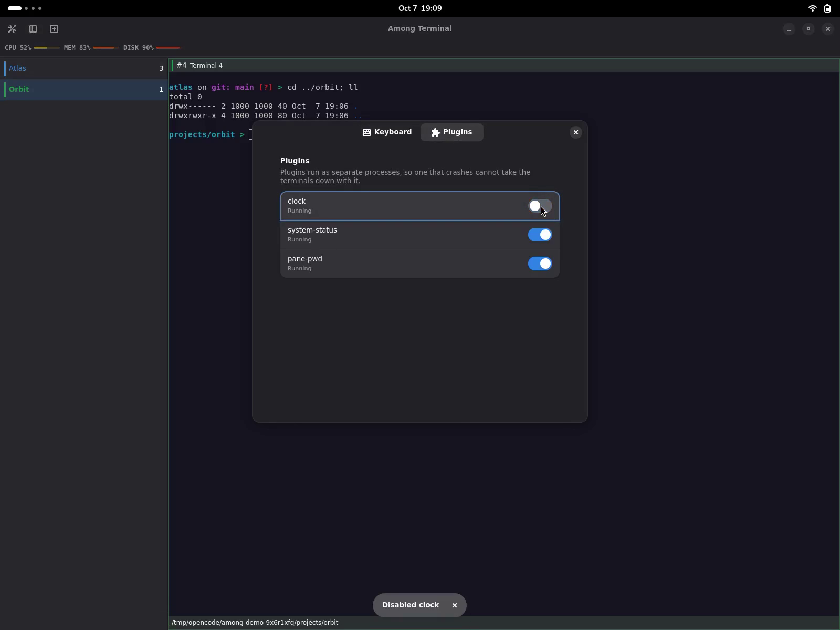Close the Plugins settings dialog
The image size is (840, 630).
coord(576,132)
